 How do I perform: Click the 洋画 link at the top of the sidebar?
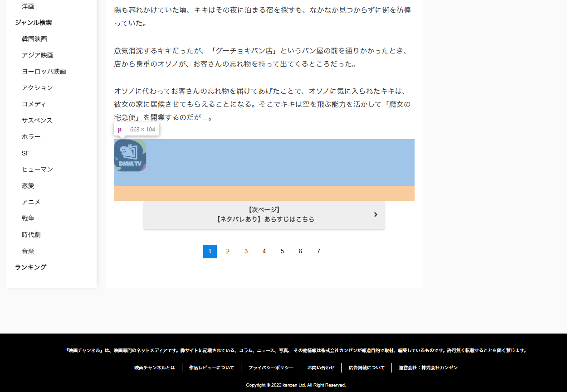point(27,6)
